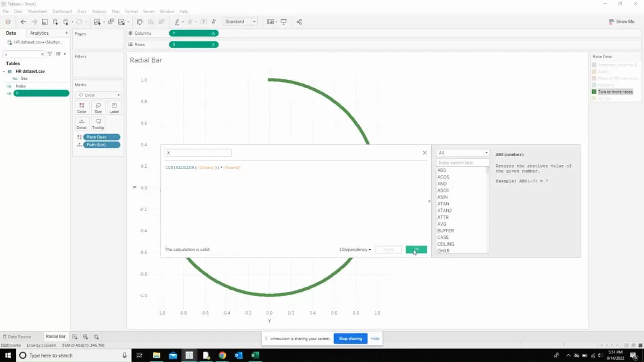Select the Index field in Data pane
This screenshot has width=644, height=362.
[21, 86]
